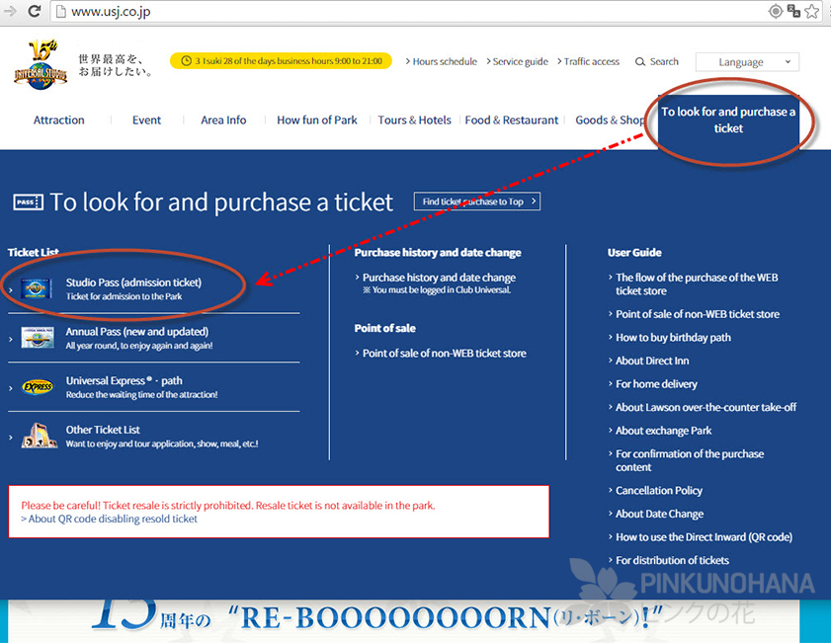This screenshot has height=644, width=831.
Task: Open the Annual Pass card thumbnail
Action: click(x=38, y=338)
